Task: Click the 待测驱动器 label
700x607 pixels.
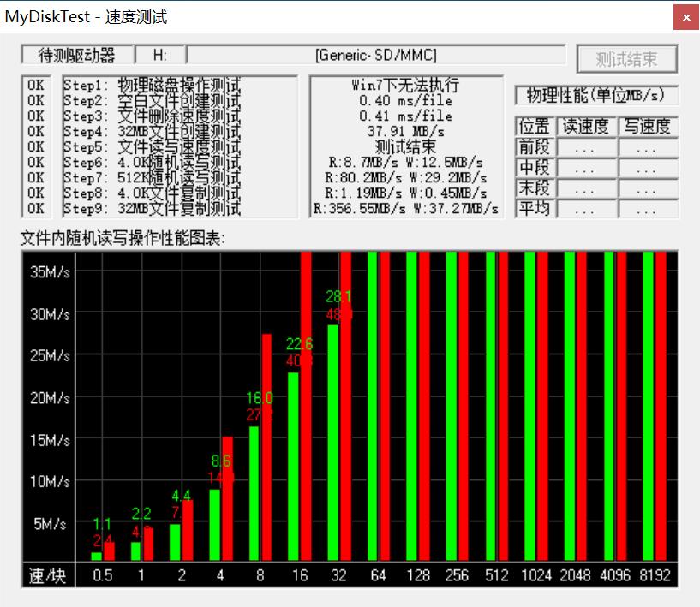Action: point(77,55)
